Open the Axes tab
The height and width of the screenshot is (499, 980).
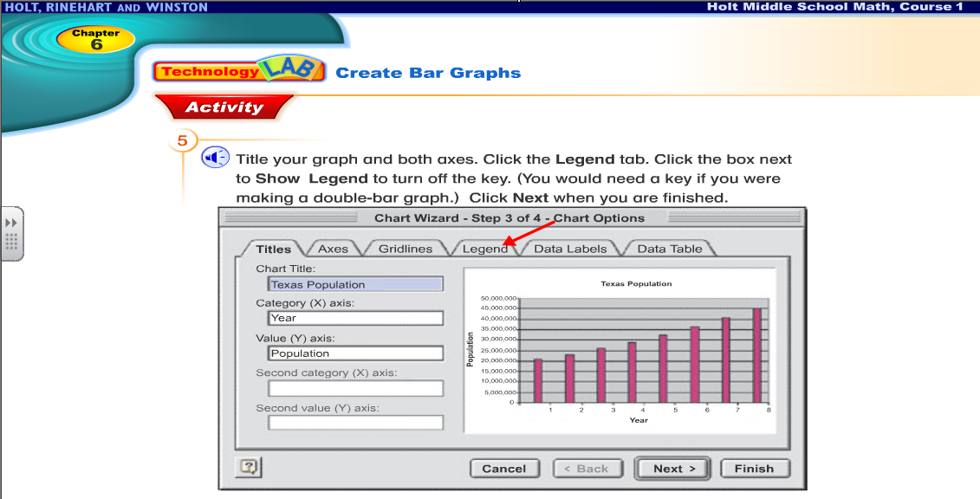[333, 249]
